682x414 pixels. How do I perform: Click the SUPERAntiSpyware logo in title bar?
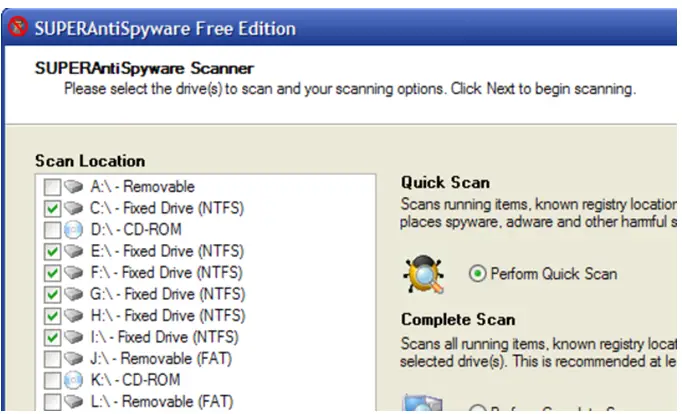(x=18, y=27)
